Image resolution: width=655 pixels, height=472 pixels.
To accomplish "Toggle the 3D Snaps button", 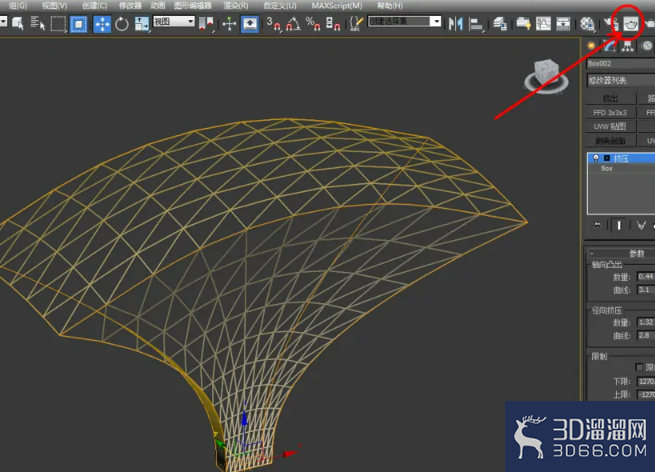I will click(x=273, y=24).
